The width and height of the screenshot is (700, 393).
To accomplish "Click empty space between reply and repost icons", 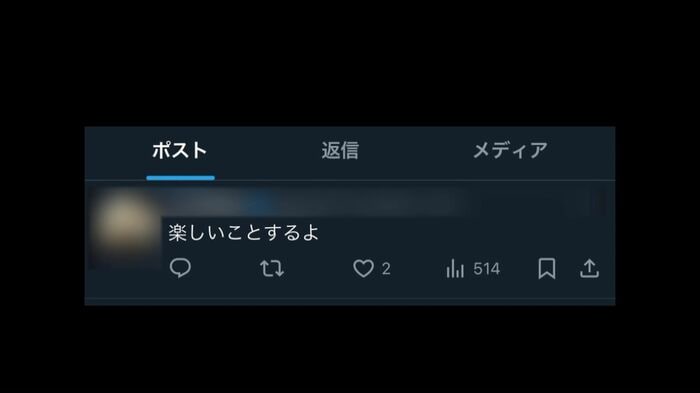I will [225, 269].
